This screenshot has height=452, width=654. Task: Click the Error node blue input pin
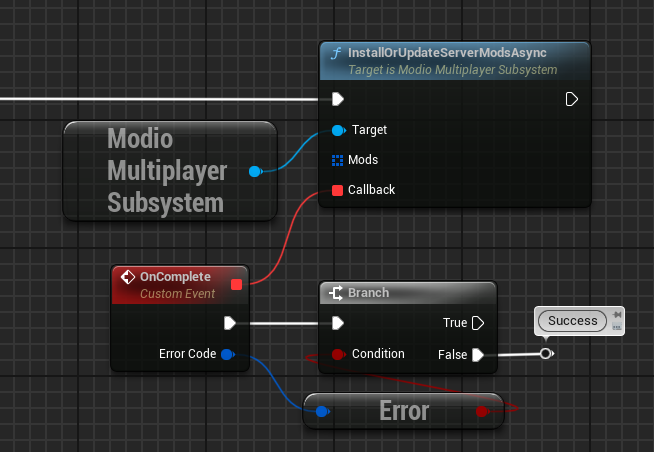(322, 412)
